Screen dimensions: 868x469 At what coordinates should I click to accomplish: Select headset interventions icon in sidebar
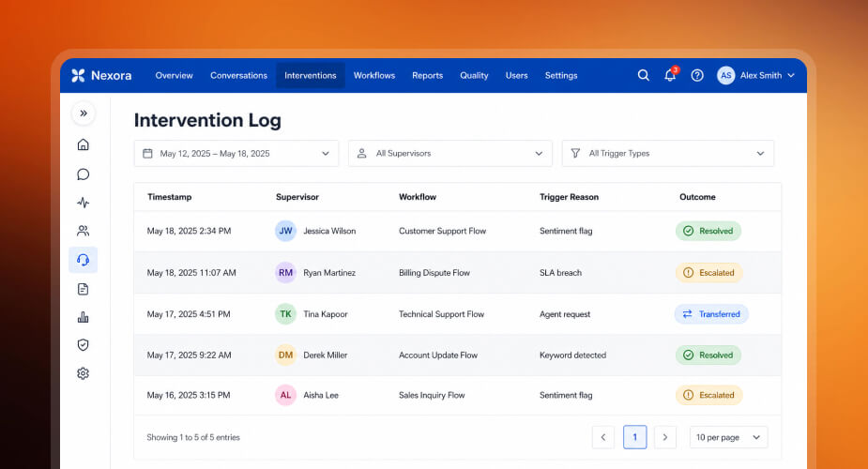point(83,260)
